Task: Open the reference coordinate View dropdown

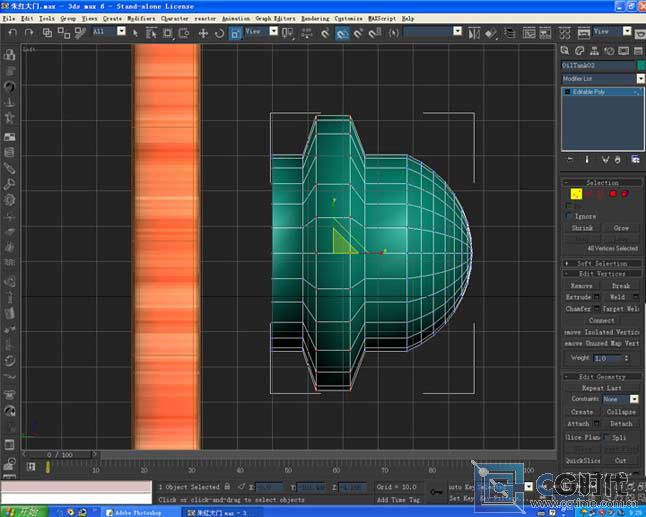Action: (x=274, y=31)
